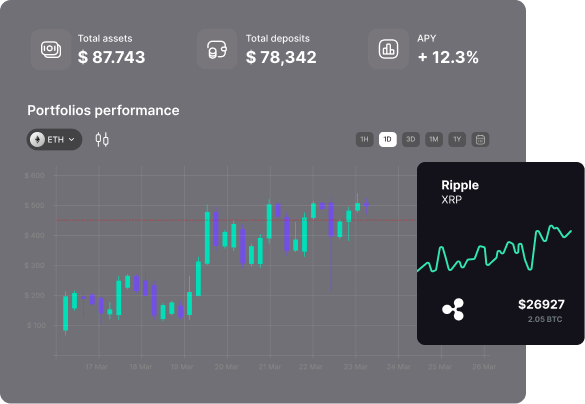Image resolution: width=585 pixels, height=404 pixels.
Task: Click the $ 87.743 total assets value
Action: click(111, 57)
